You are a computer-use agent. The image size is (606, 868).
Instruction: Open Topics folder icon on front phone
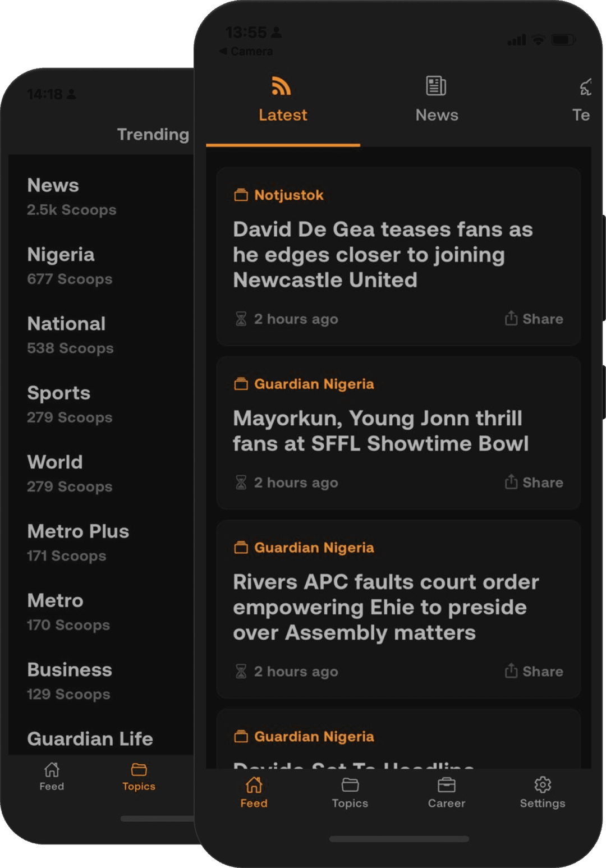[x=350, y=784]
